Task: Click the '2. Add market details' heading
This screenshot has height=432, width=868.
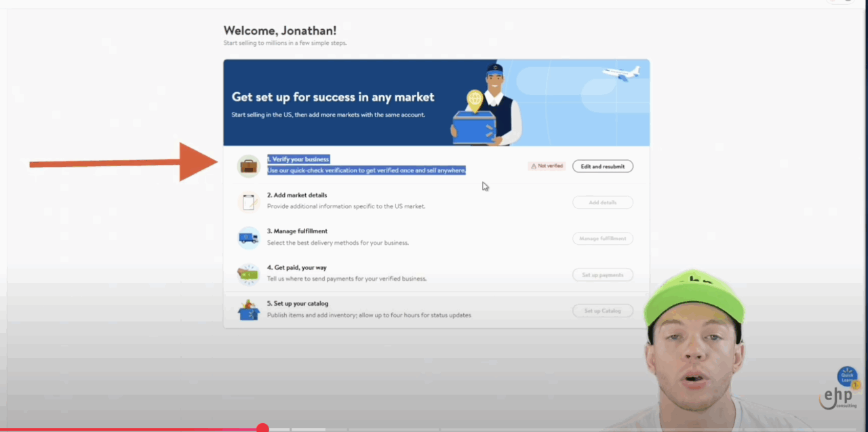Action: click(297, 195)
